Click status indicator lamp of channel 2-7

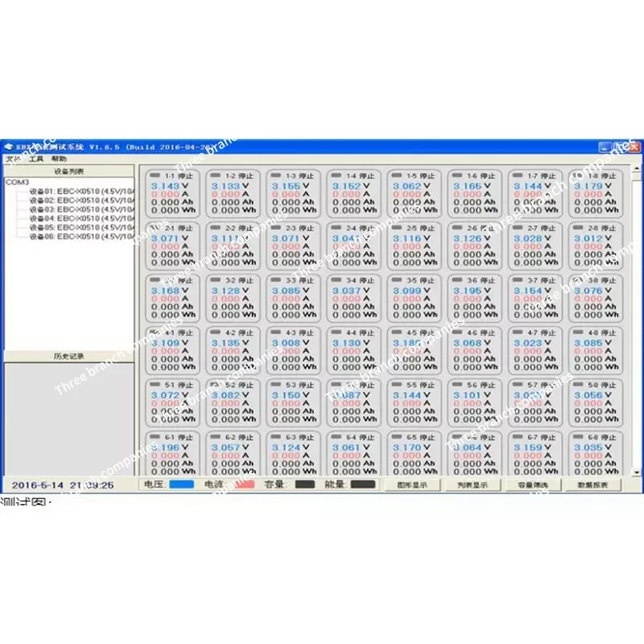[518, 228]
